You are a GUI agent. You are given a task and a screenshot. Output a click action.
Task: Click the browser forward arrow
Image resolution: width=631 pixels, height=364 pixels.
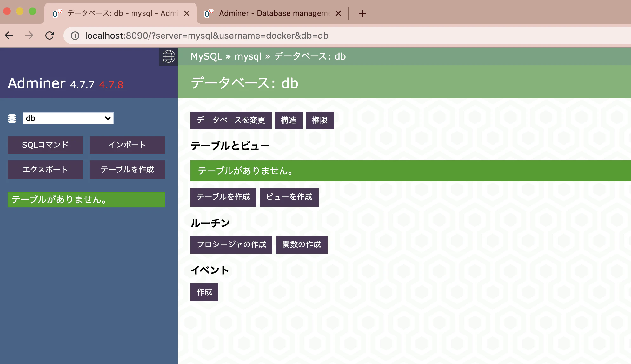(x=29, y=36)
